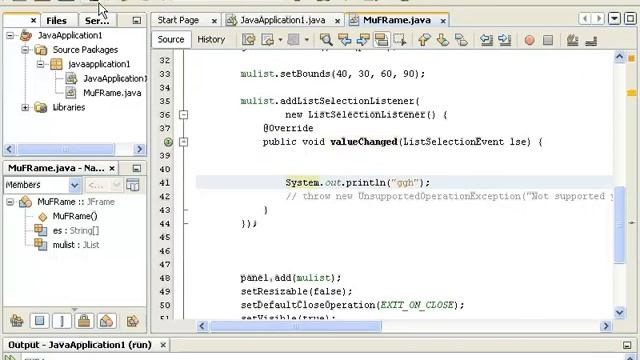The width and height of the screenshot is (640, 360).
Task: Click the Projects panel horizontal scrollbar thumb
Action: (65, 149)
